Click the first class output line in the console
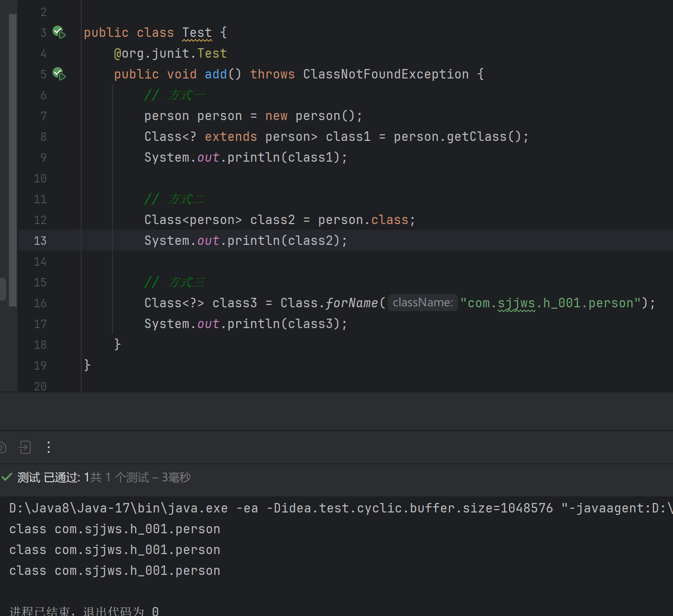Screen dimensions: 673x616 [x=115, y=529]
